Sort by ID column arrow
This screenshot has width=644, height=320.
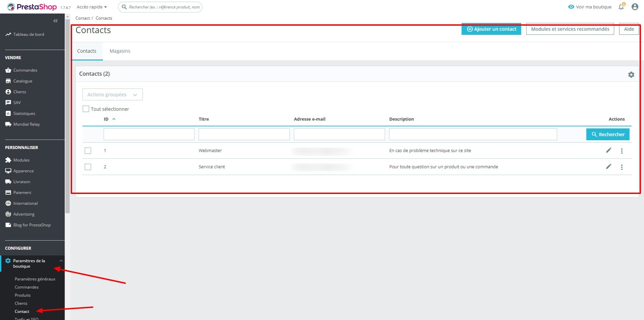click(x=114, y=119)
